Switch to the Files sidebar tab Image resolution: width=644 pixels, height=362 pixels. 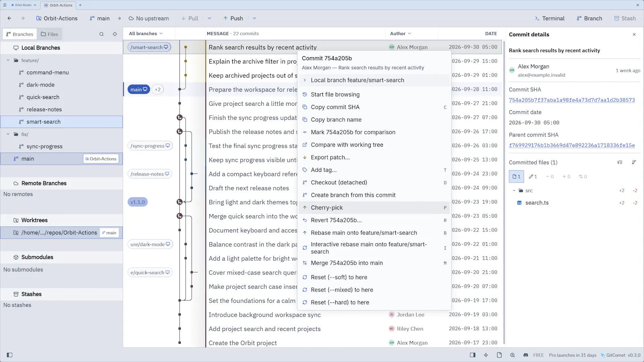coord(50,34)
